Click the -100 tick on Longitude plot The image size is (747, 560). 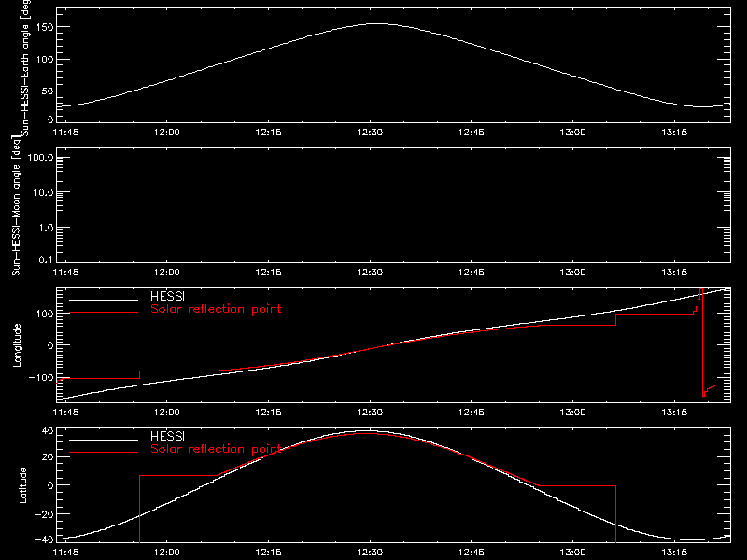pos(41,377)
